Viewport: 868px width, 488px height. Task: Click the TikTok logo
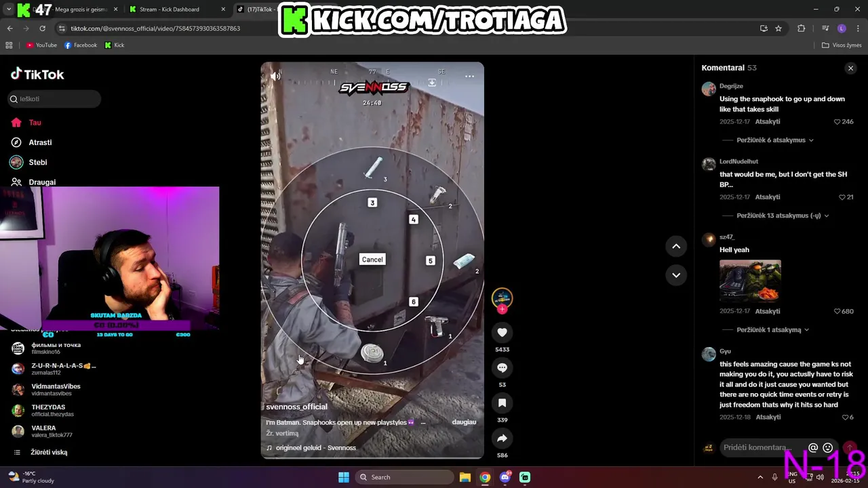(37, 74)
